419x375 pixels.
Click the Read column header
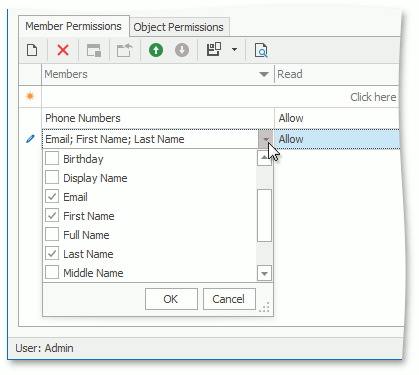click(337, 74)
